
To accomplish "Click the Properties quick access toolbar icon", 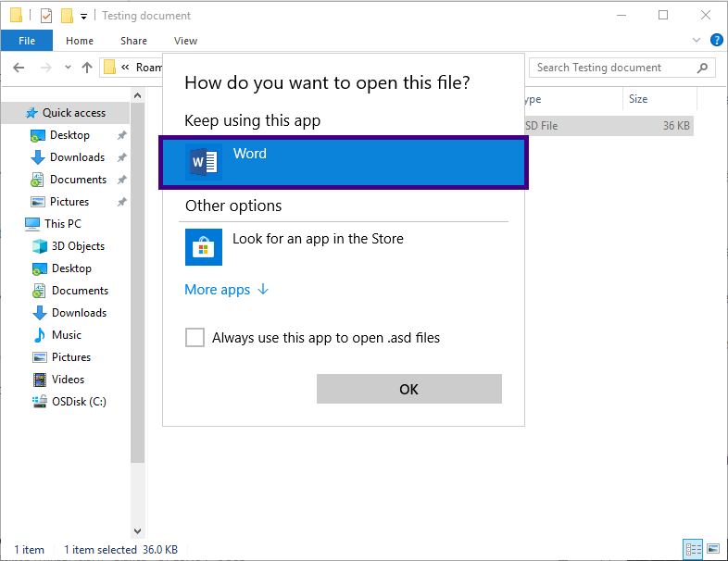I will [x=46, y=16].
